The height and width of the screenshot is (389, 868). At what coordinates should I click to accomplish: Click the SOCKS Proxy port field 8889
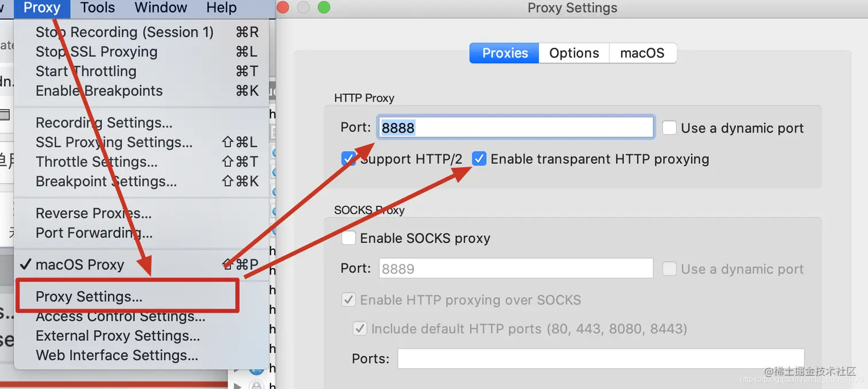[x=516, y=268]
